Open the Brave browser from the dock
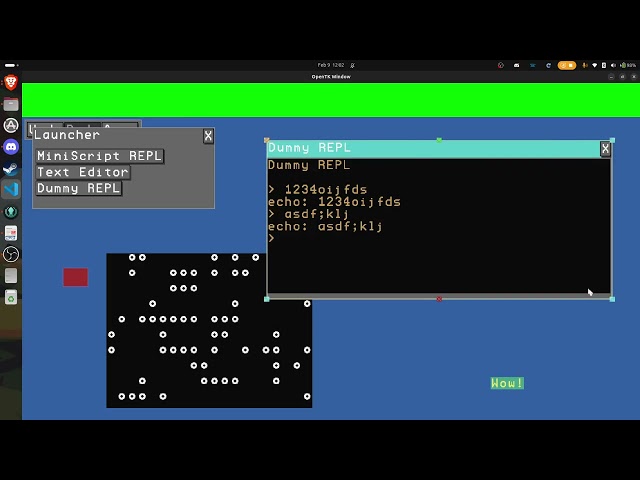Image resolution: width=640 pixels, height=480 pixels. (x=11, y=82)
